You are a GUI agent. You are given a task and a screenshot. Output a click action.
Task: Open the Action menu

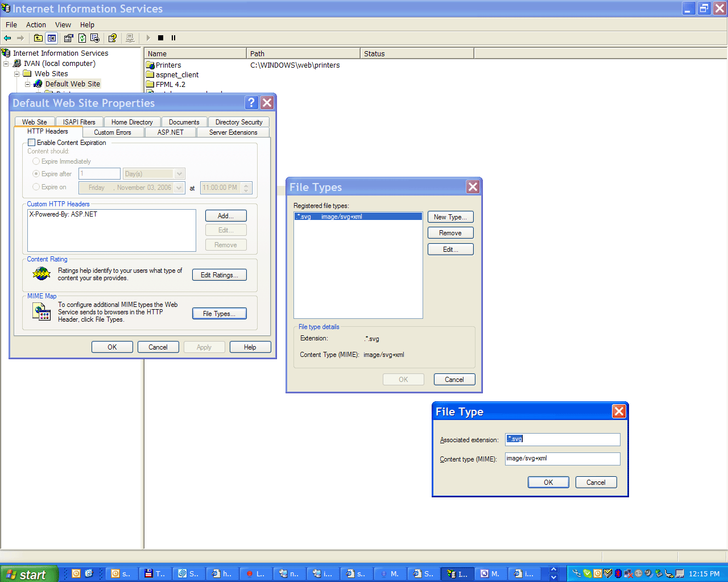36,25
